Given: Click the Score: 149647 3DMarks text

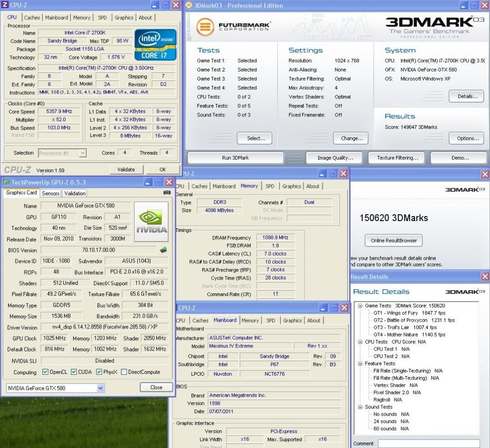Looking at the screenshot, I should [411, 127].
